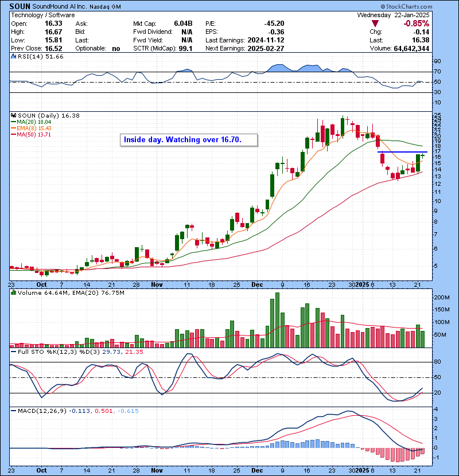Click the MACD histogram value -0.615
The height and width of the screenshot is (476, 459).
click(128, 411)
